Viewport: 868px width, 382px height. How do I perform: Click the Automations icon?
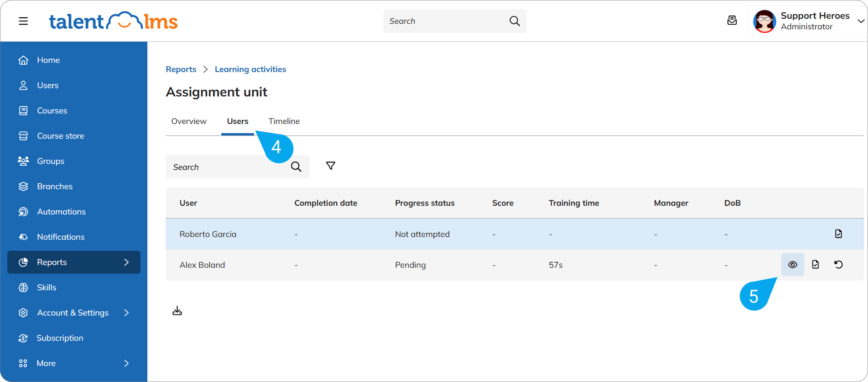pyautogui.click(x=23, y=212)
